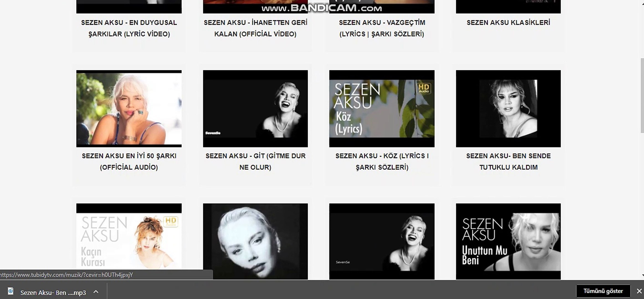Click the Tümünü göster button

click(603, 291)
